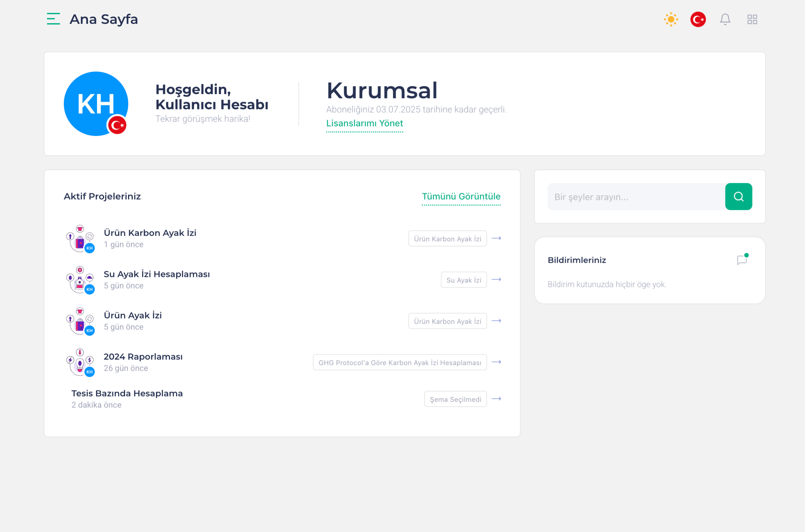Image resolution: width=805 pixels, height=532 pixels.
Task: Click the Ürün Karbon Ayak İzi project icon
Action: click(81, 239)
